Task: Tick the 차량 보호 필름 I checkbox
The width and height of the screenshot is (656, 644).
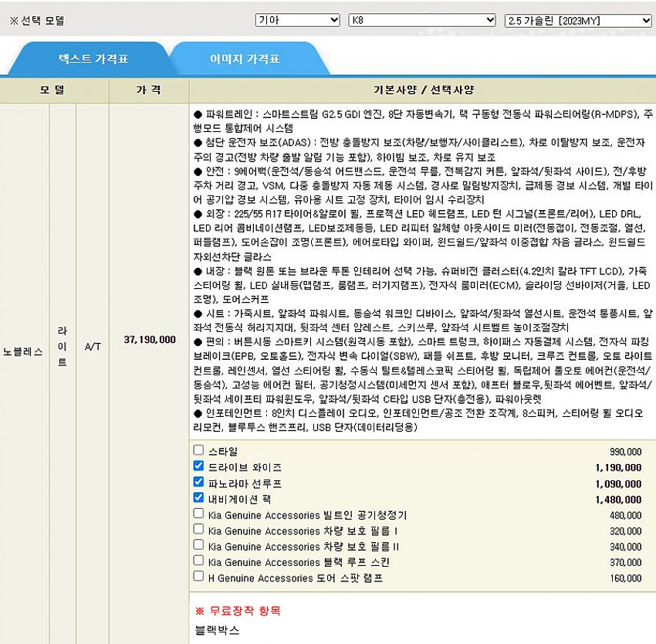Action: pos(199,530)
